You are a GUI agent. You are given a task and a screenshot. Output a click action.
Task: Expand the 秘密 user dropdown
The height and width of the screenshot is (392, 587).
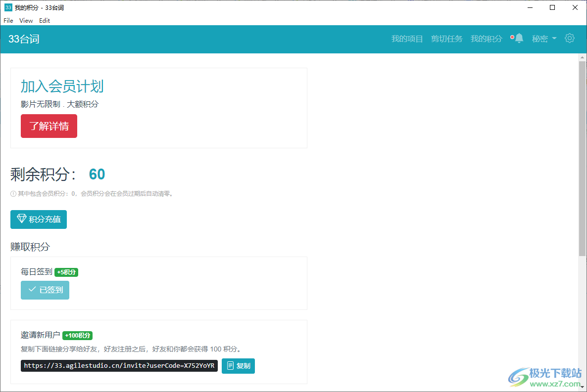pos(544,39)
